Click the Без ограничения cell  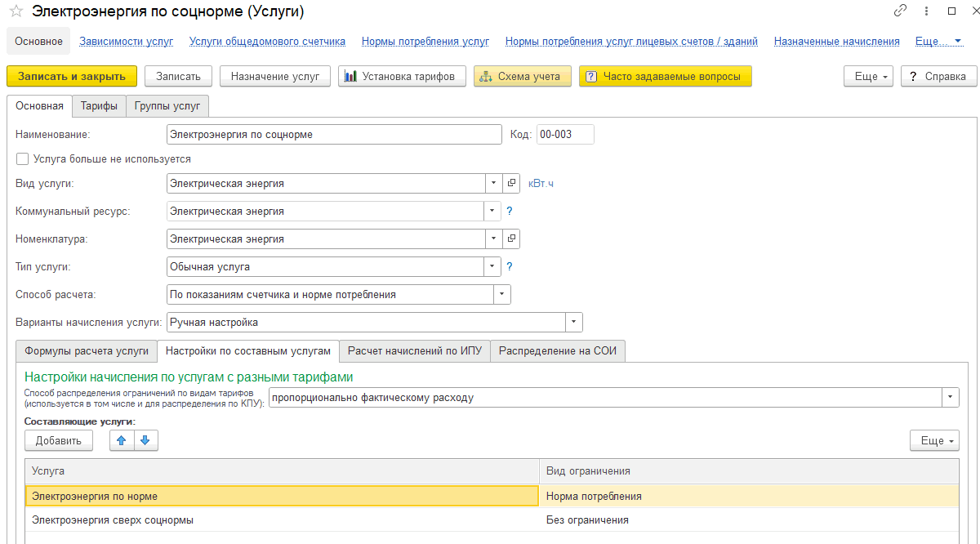[749, 520]
